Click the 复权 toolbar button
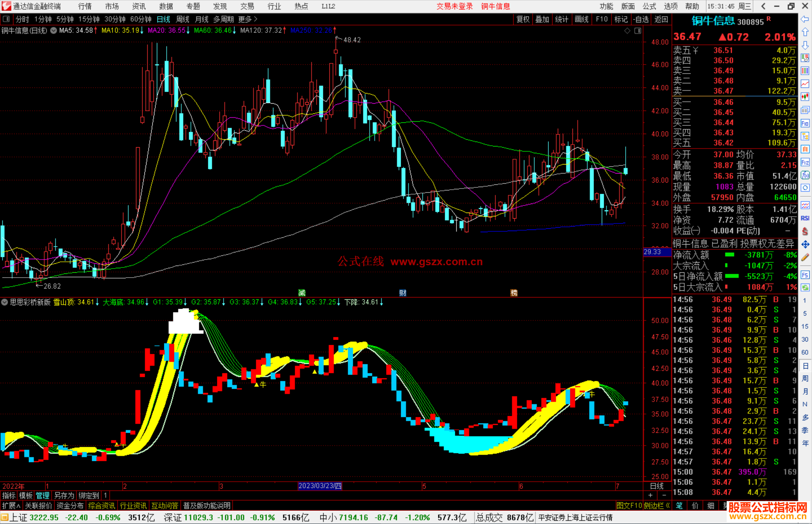This screenshot has height=524, width=812. point(523,19)
